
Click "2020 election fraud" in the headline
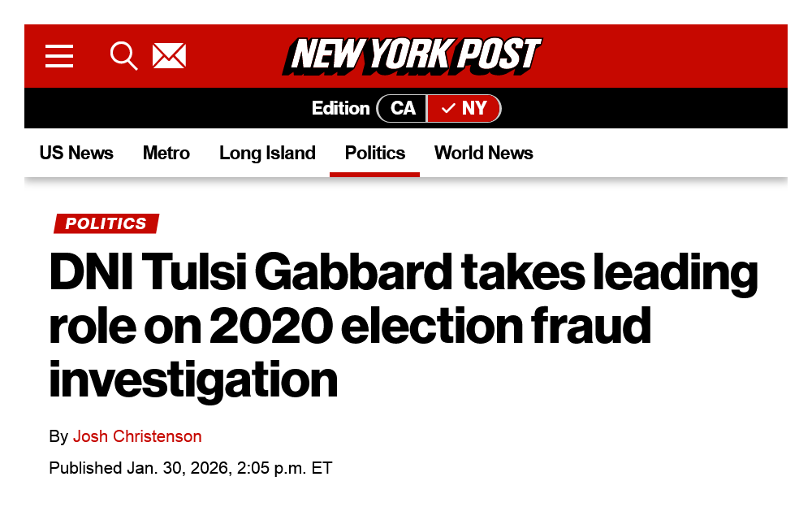point(430,327)
